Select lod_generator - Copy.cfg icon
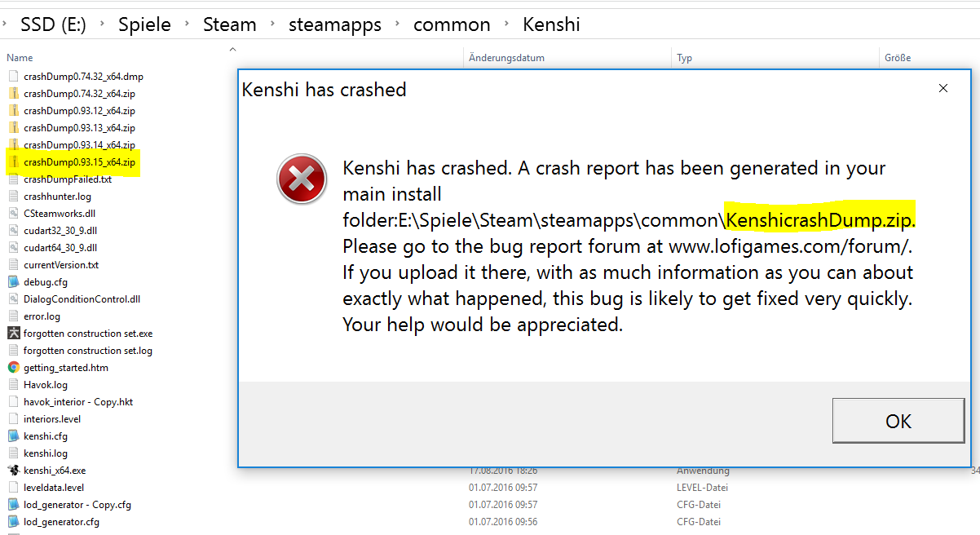980x535 pixels. pos(13,504)
